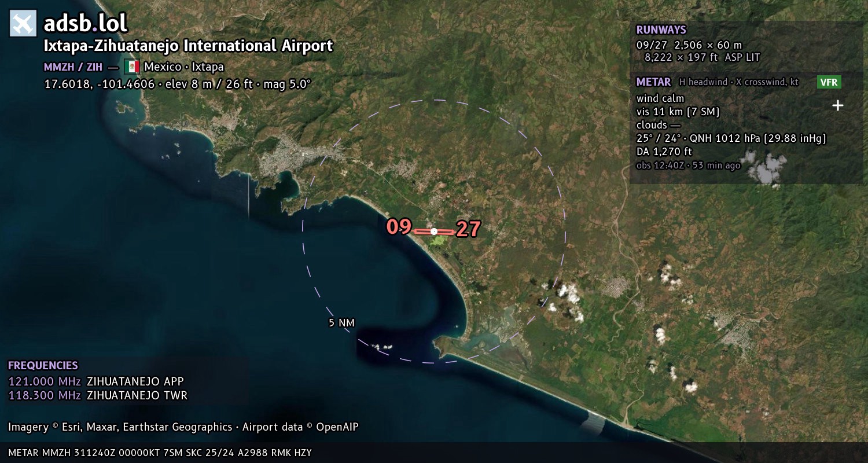The width and height of the screenshot is (868, 463).
Task: Select the white airport center dot on the runway
Action: tap(434, 231)
